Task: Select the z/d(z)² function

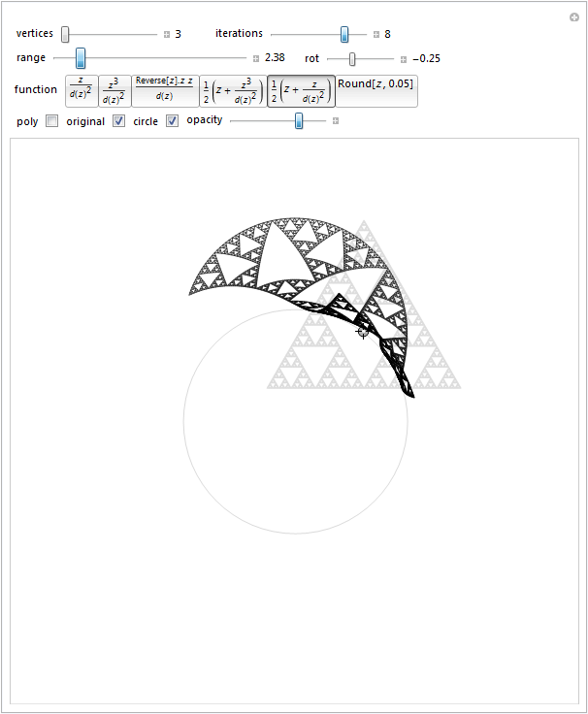Action: (82, 90)
